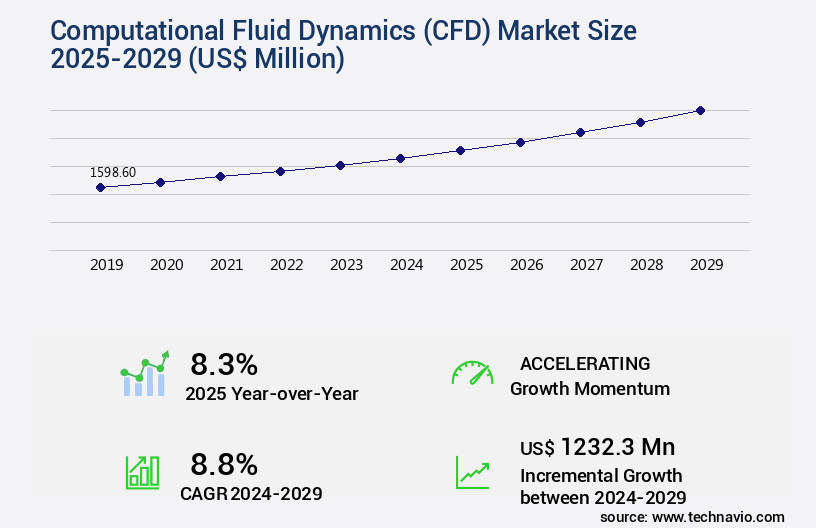Select the 2024 x-axis year label
This screenshot has width=816, height=528.
(x=406, y=265)
